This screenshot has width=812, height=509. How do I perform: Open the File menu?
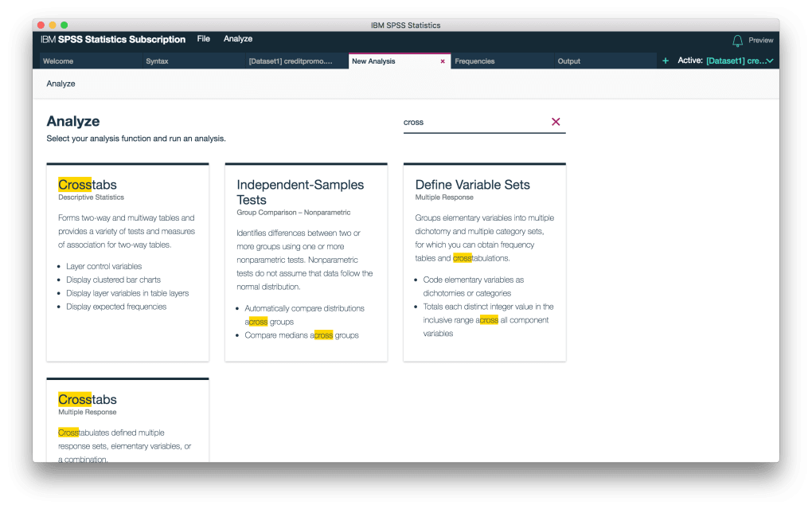pyautogui.click(x=204, y=39)
